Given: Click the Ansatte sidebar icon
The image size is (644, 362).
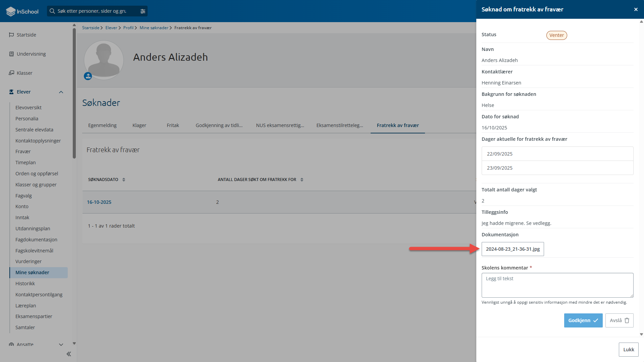Looking at the screenshot, I should click(x=11, y=344).
